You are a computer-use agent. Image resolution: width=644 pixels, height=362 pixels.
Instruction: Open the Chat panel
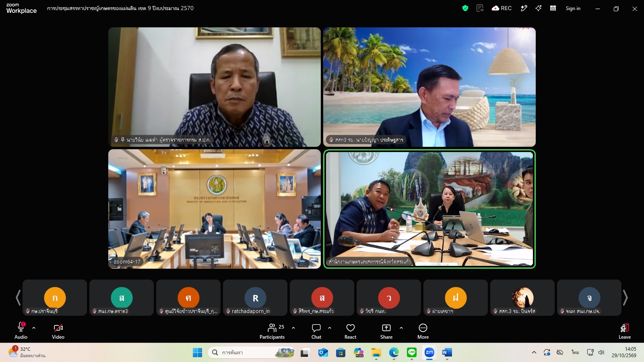[x=316, y=331]
